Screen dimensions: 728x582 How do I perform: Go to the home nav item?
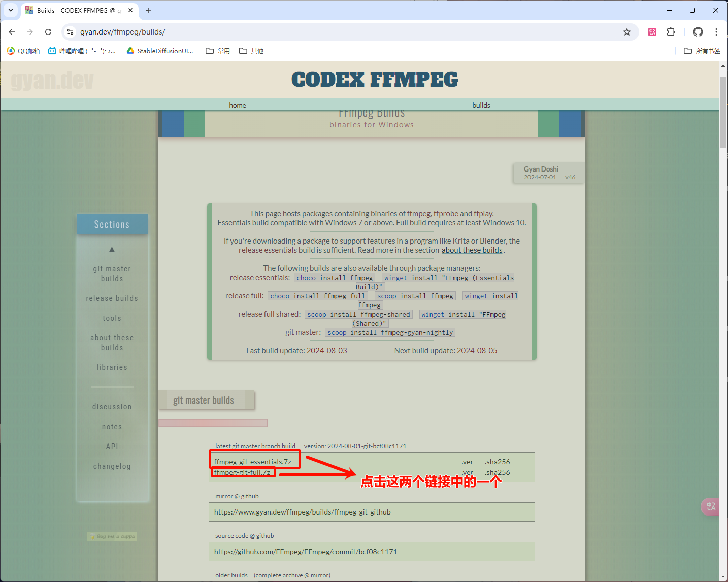238,105
